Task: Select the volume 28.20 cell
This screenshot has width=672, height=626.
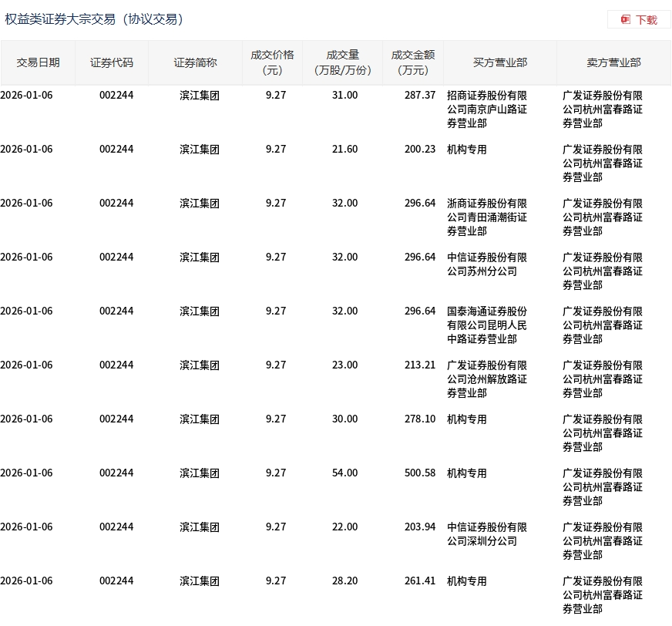Action: (x=344, y=581)
